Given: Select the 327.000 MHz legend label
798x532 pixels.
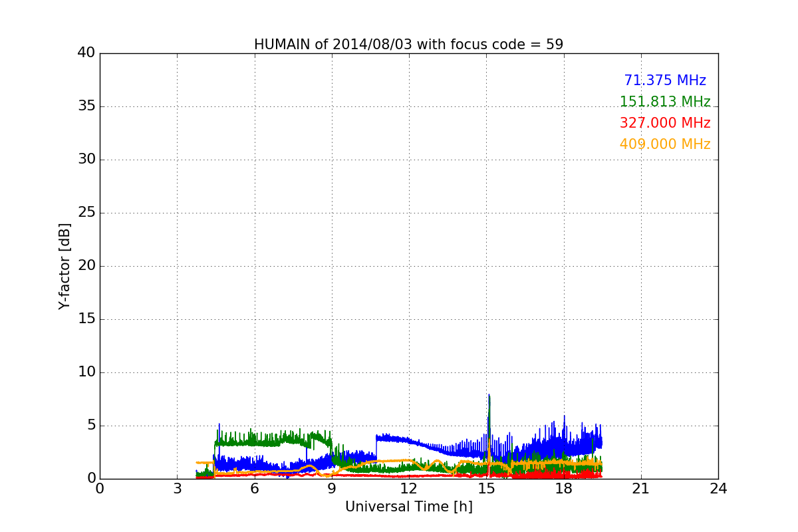Looking at the screenshot, I should (x=665, y=123).
